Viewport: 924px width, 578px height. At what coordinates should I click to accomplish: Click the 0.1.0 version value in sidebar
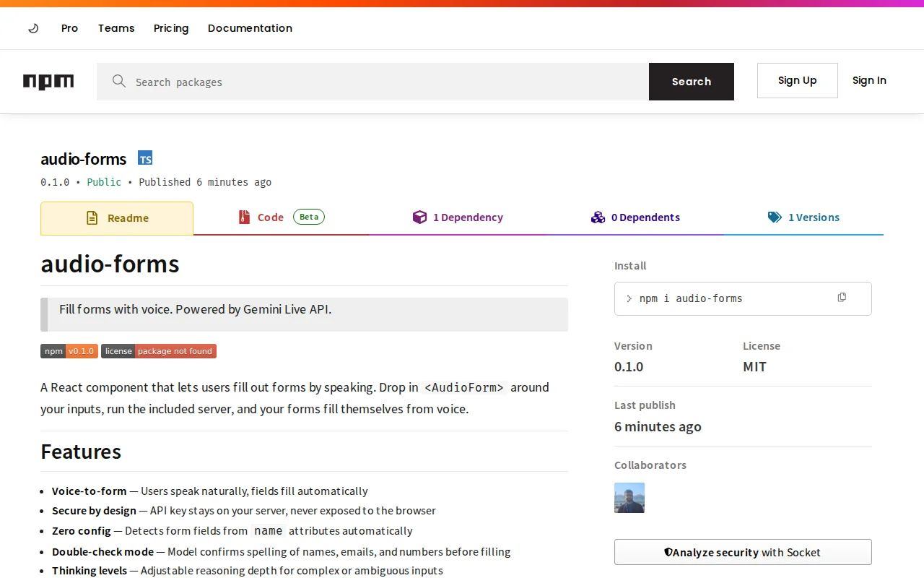coord(629,366)
